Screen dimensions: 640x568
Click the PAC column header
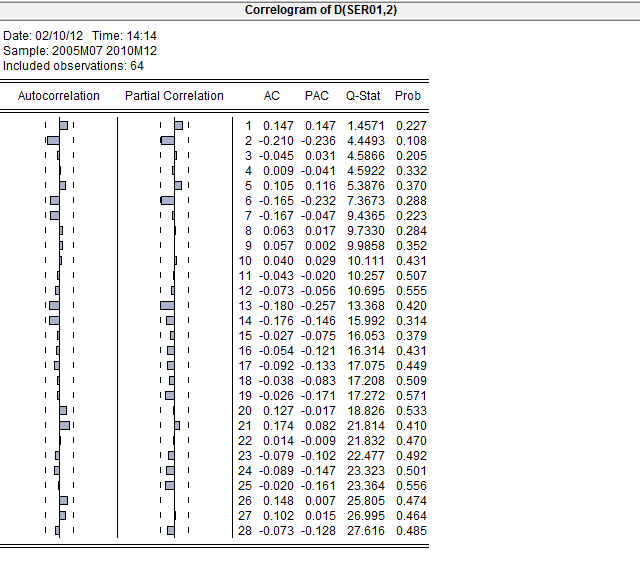pos(316,96)
